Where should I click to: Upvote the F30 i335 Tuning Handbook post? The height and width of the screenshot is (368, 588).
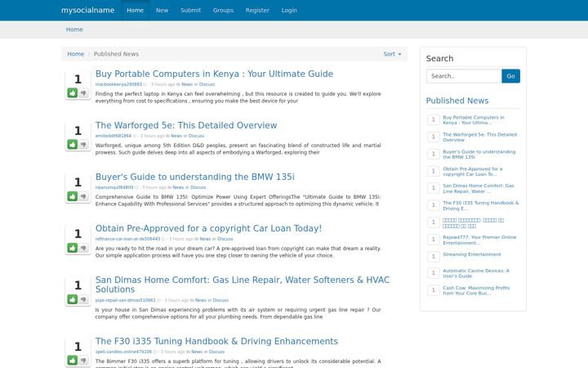[x=73, y=360]
